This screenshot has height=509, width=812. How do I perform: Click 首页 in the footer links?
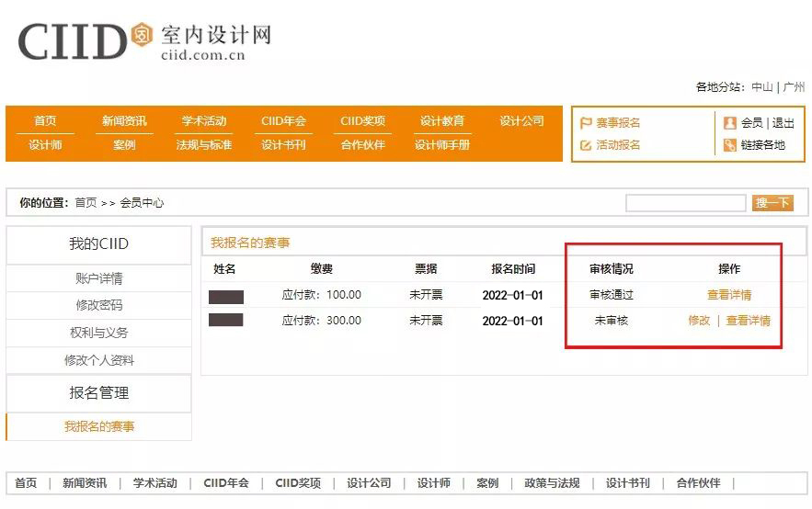tap(26, 483)
